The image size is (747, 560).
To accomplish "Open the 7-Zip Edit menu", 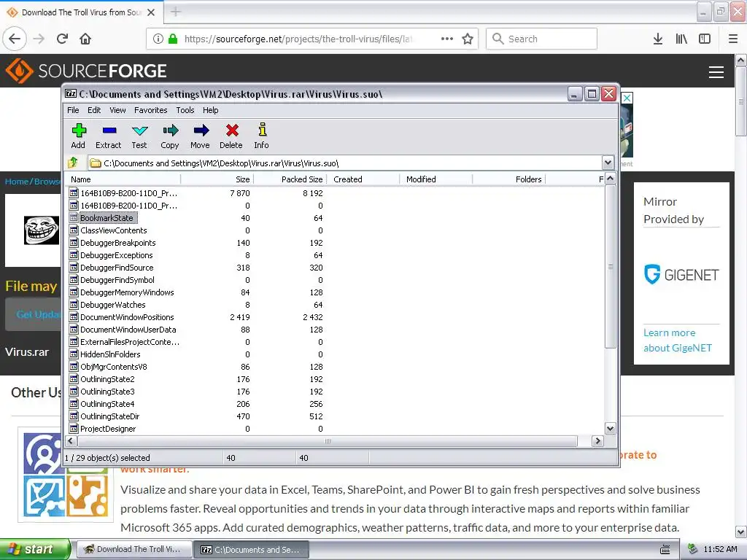I will click(94, 110).
